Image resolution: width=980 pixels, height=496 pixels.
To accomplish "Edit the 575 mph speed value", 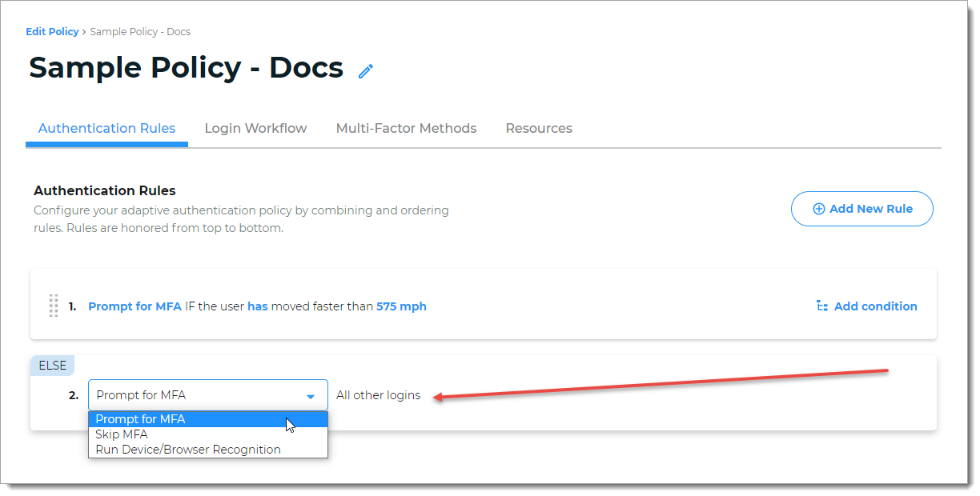I will [x=401, y=306].
